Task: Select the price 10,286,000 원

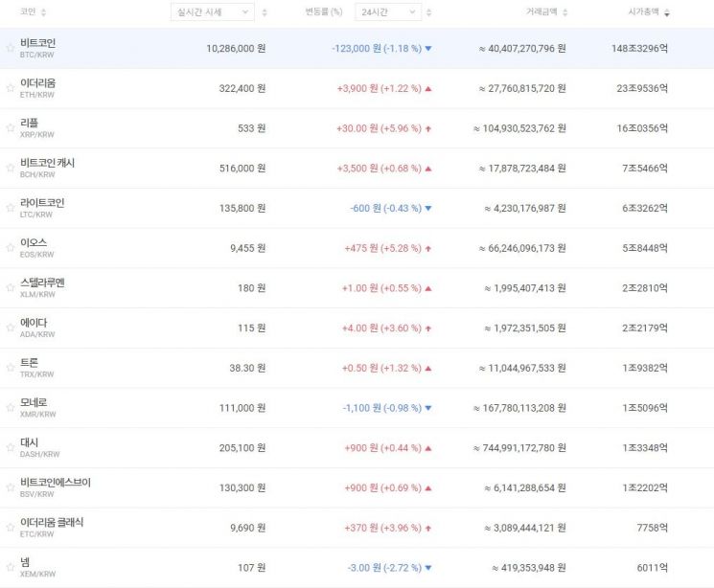Action: tap(236, 48)
